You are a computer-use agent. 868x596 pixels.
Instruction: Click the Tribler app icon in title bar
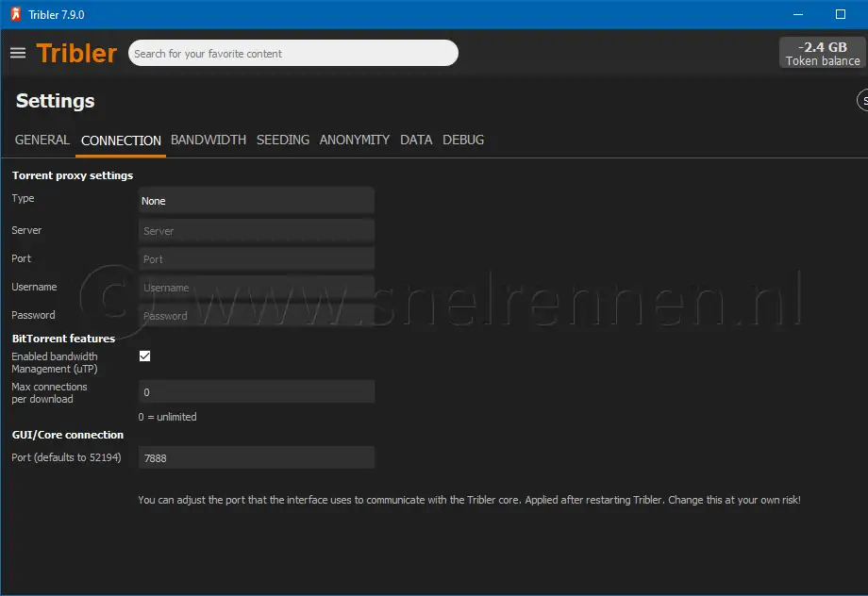coord(15,14)
